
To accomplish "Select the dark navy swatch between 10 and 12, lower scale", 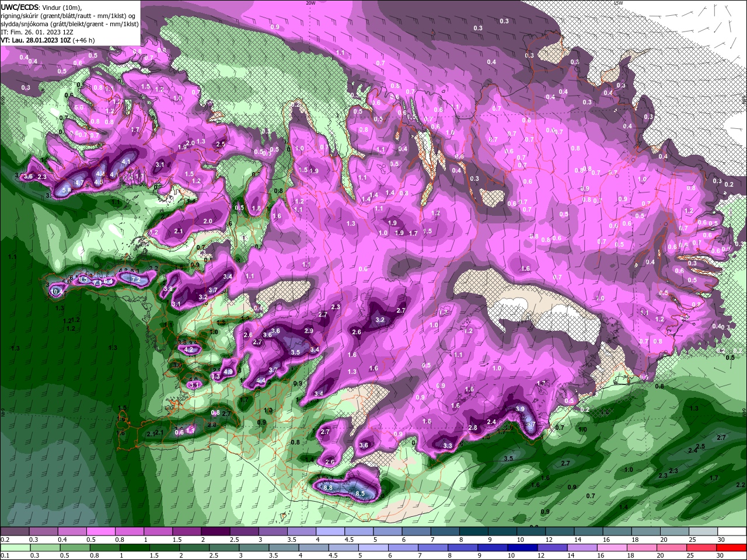I will tap(521, 548).
